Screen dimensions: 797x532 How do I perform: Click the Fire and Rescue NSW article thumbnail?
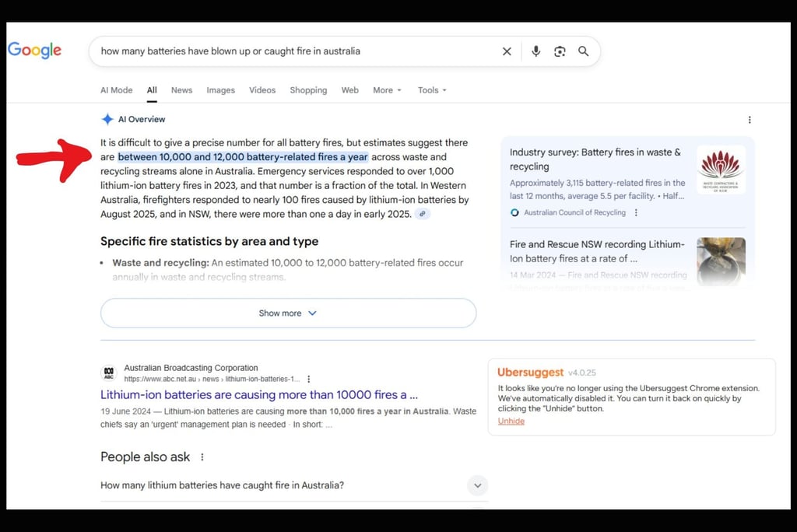721,261
